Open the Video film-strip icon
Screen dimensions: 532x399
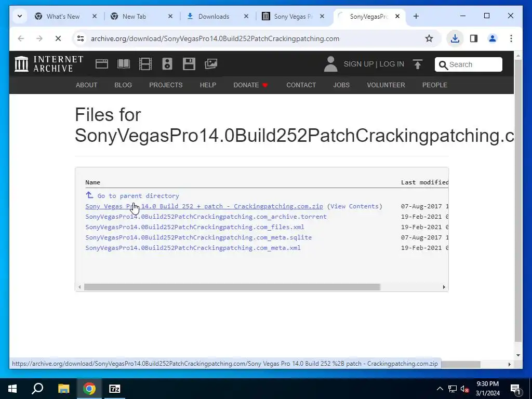[x=145, y=64]
